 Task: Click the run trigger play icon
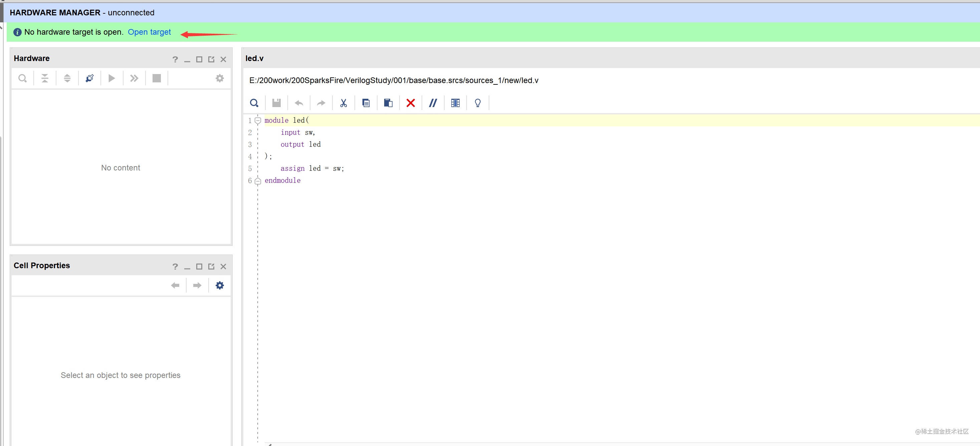click(111, 78)
